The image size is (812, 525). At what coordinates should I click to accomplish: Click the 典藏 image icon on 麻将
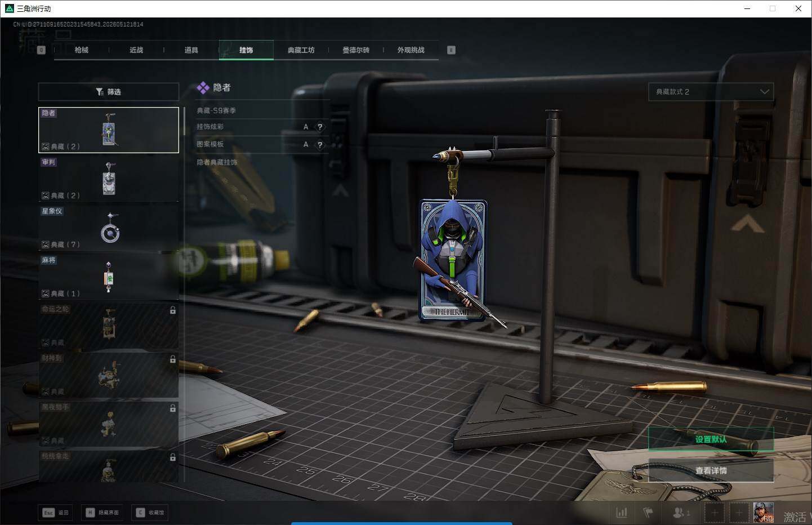46,293
